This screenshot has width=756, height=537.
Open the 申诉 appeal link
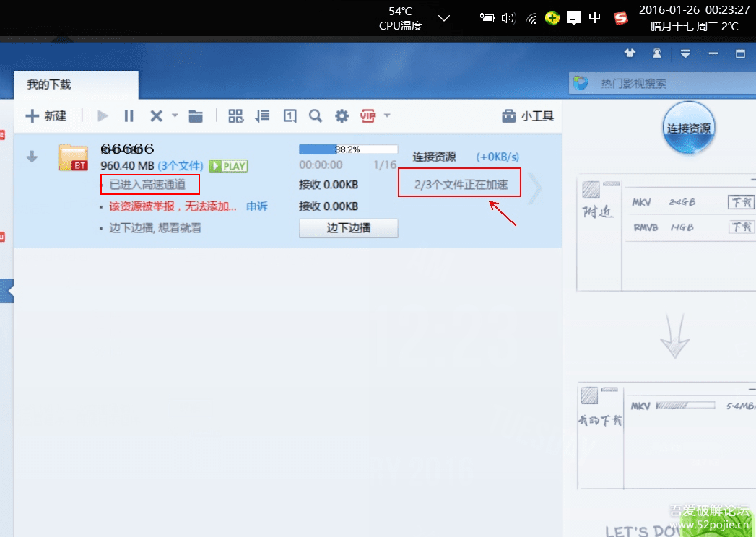[257, 206]
